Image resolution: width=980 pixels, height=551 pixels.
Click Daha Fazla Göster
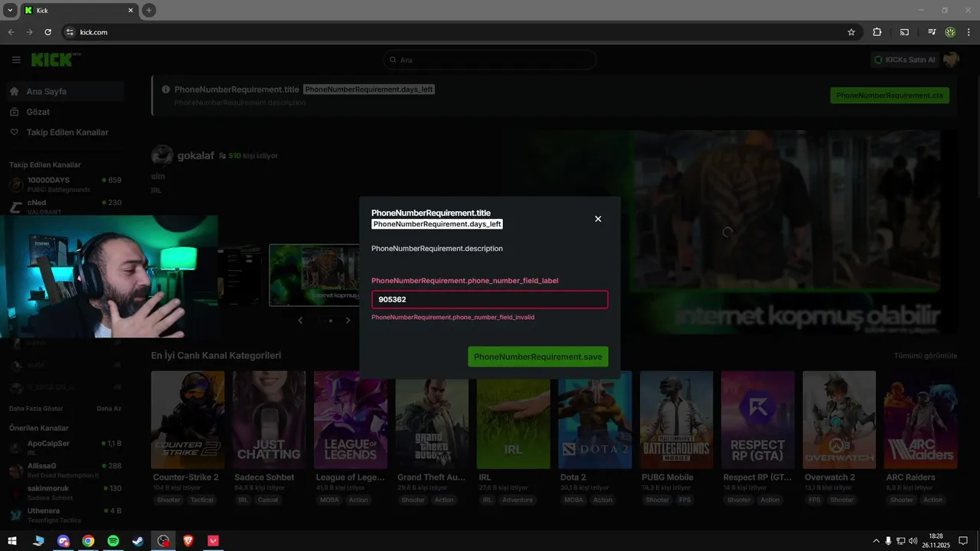pos(36,409)
